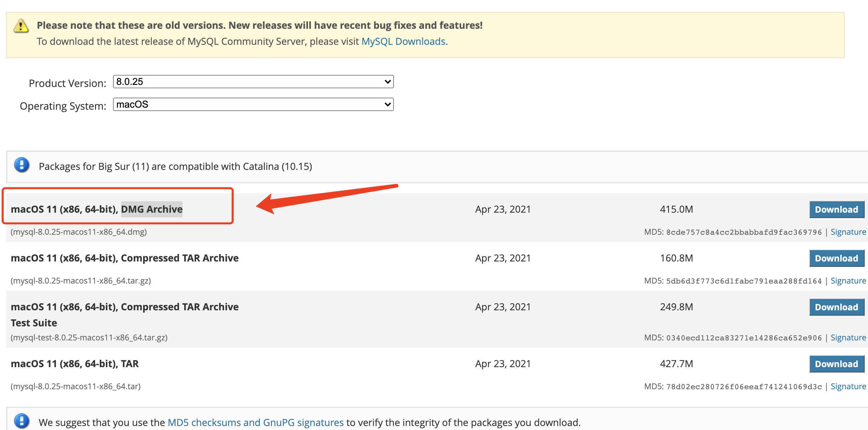Click the DMG MD5 checksum value

pos(744,232)
